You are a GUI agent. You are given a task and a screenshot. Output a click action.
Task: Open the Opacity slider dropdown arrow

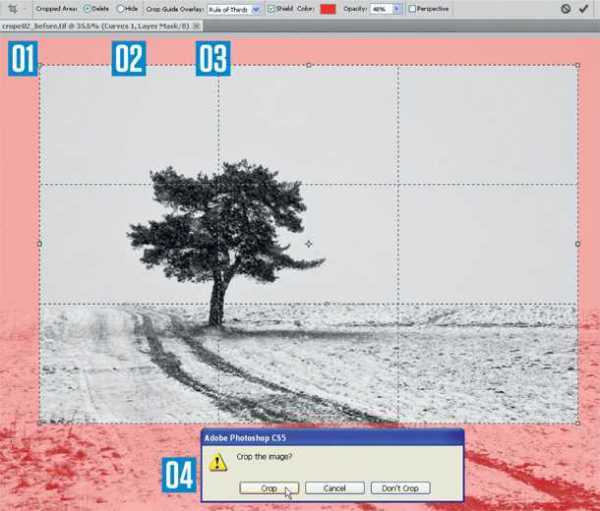[398, 8]
